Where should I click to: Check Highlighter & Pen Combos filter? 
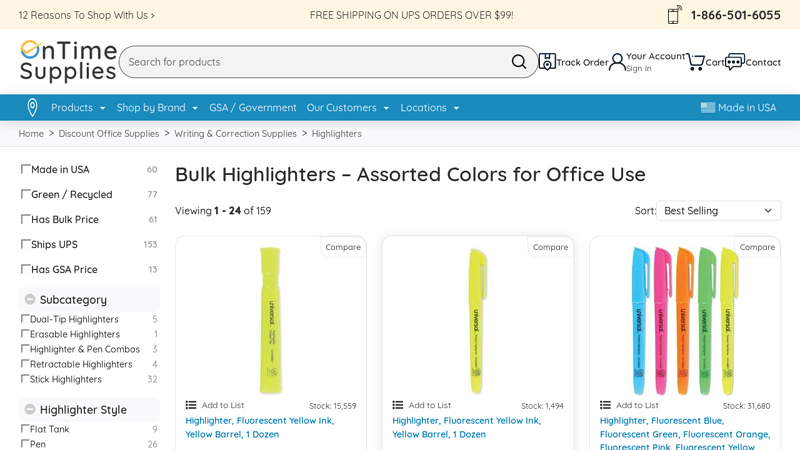pyautogui.click(x=24, y=348)
